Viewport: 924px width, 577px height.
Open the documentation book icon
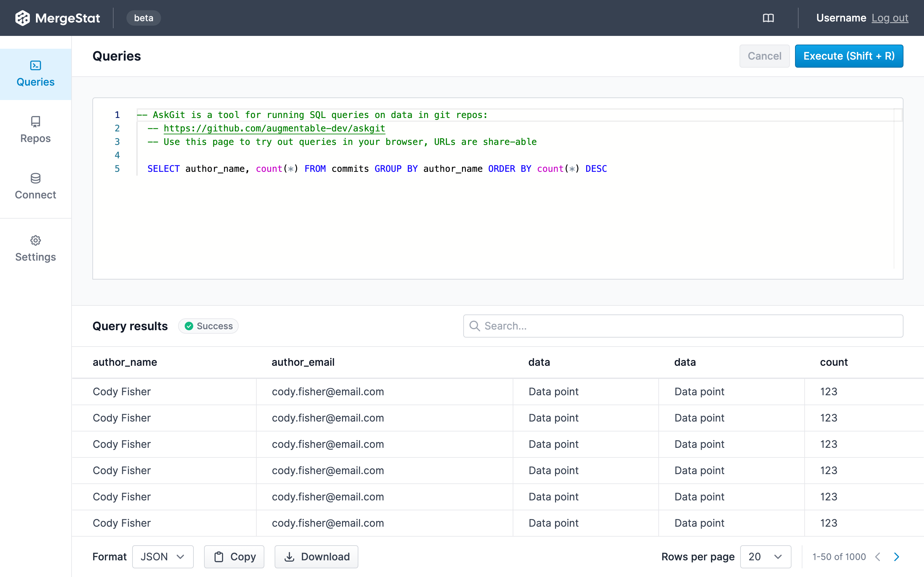pyautogui.click(x=768, y=18)
